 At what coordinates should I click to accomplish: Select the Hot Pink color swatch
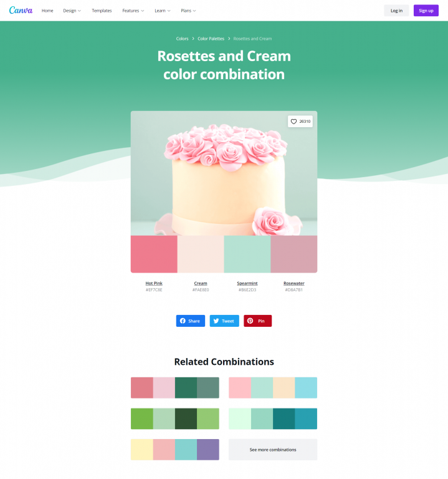pos(154,254)
